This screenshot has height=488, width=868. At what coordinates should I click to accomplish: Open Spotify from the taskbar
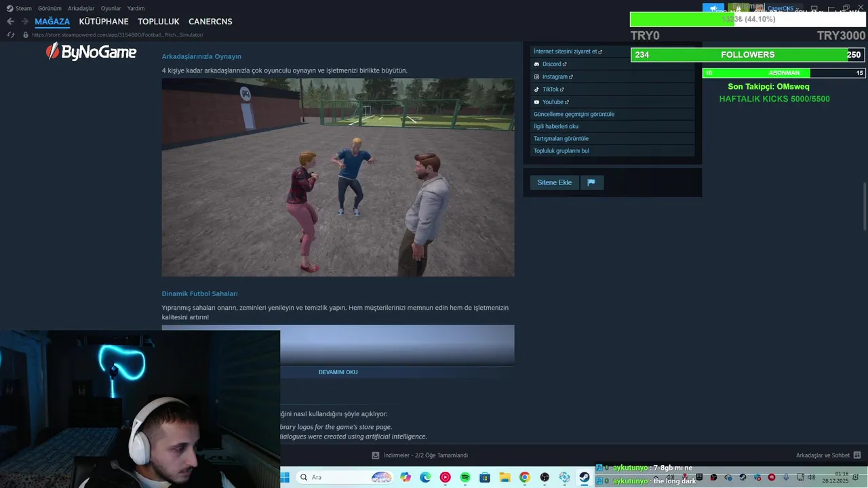click(x=465, y=477)
